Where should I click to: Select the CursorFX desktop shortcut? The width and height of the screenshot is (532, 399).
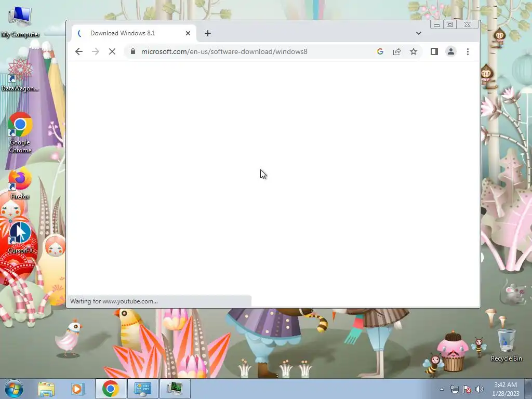(x=20, y=237)
